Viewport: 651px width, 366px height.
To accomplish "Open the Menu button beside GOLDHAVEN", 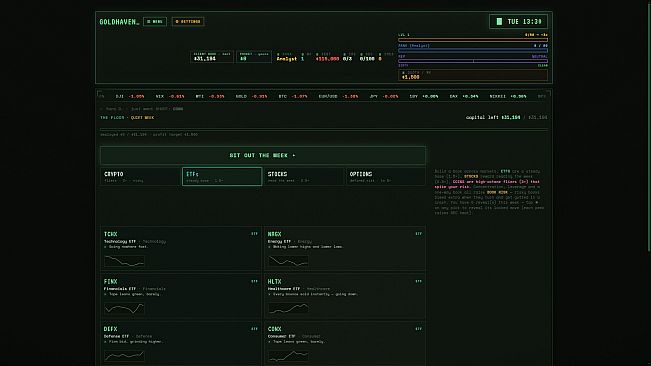I will [x=155, y=22].
